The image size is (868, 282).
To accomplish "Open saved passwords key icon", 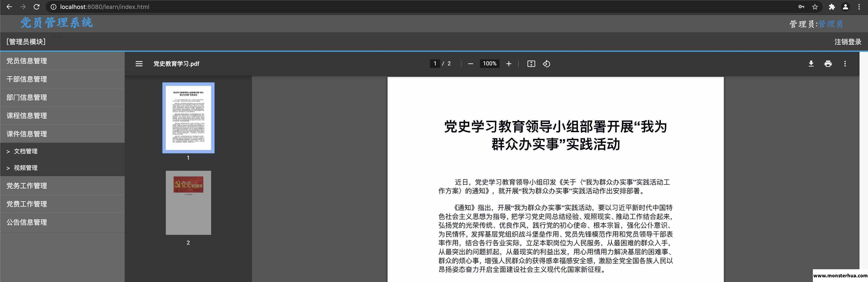I will [x=801, y=7].
